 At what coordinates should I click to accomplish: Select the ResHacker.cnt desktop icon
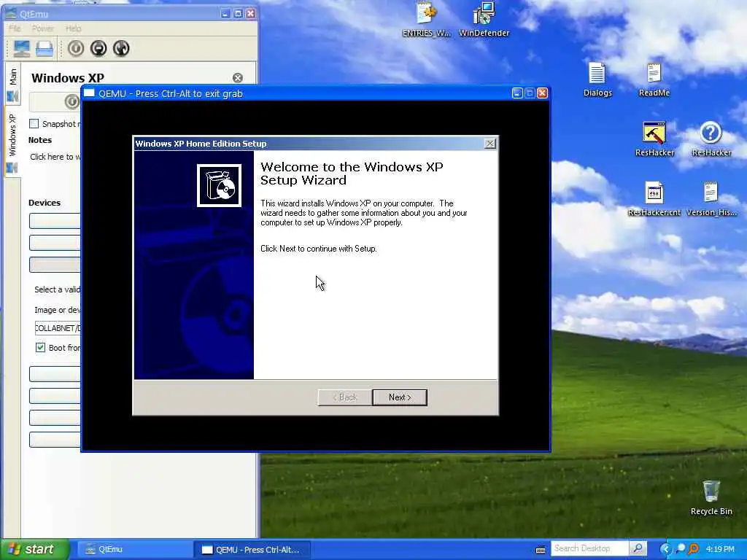[654, 199]
